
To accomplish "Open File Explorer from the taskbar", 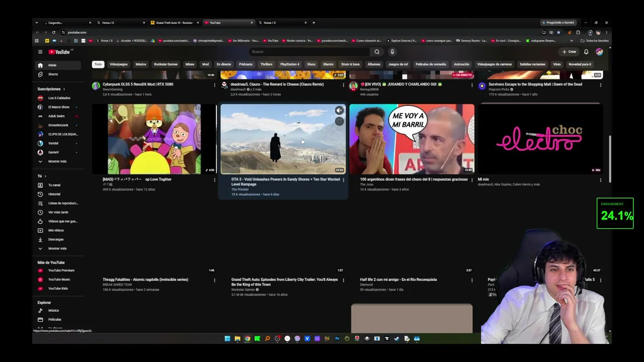I will pyautogui.click(x=237, y=339).
